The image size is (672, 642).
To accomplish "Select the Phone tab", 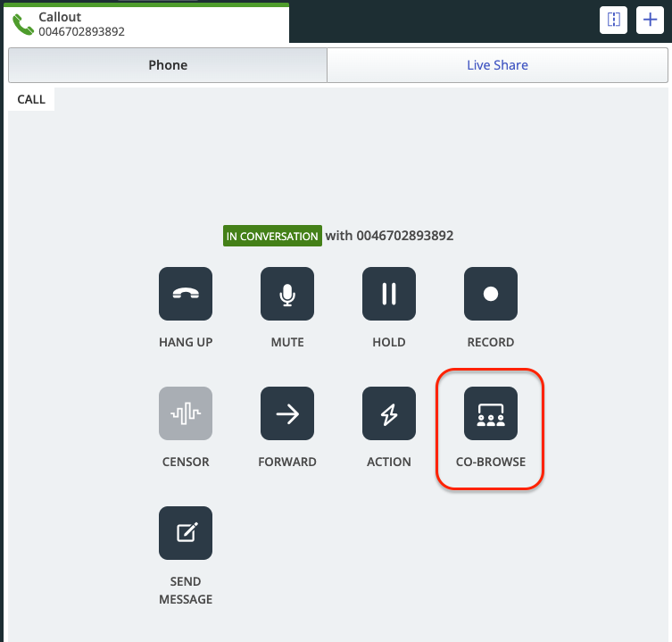I will click(x=168, y=65).
